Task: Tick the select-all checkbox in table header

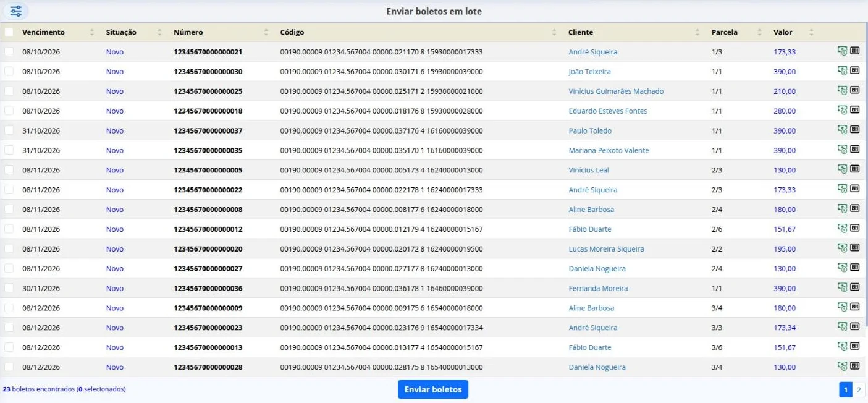Action: click(x=9, y=32)
